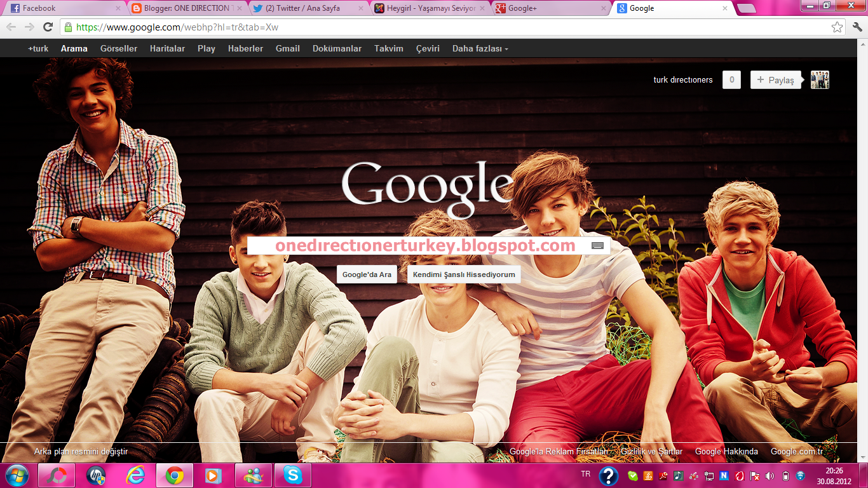Open Windows Media Player from taskbar
This screenshot has width=868, height=488.
click(214, 475)
